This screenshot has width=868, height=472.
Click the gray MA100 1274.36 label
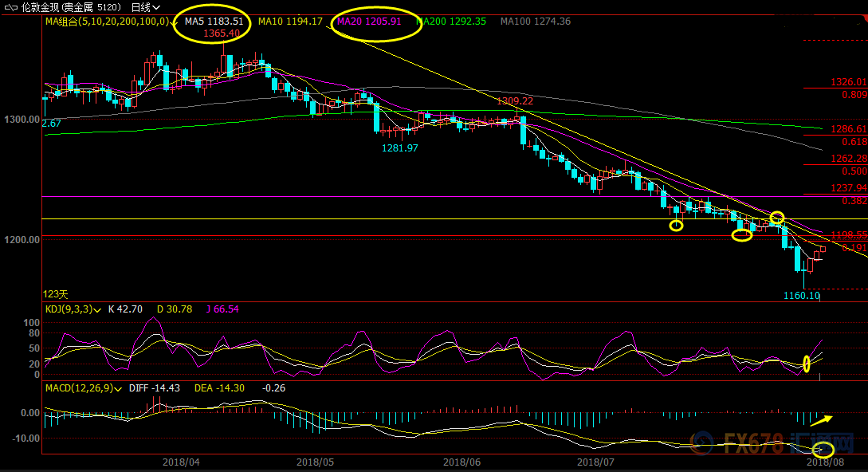[536, 22]
